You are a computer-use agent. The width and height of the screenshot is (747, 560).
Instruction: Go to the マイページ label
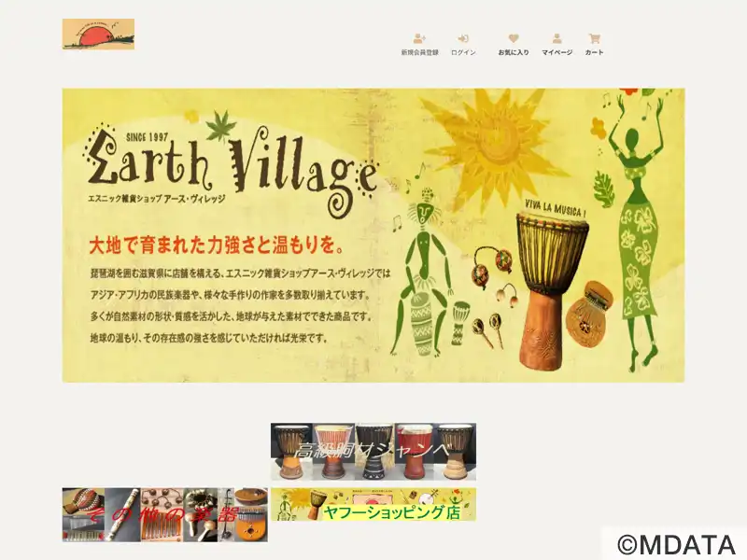(x=557, y=52)
